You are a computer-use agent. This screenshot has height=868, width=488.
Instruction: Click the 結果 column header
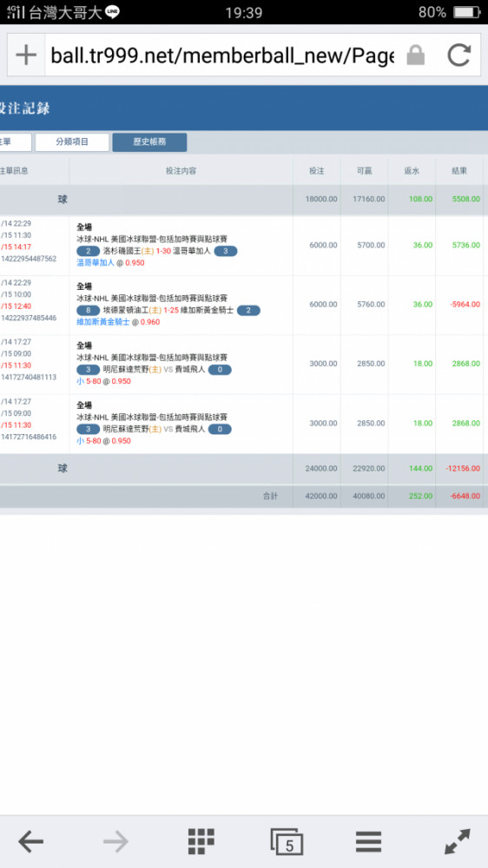click(x=459, y=171)
